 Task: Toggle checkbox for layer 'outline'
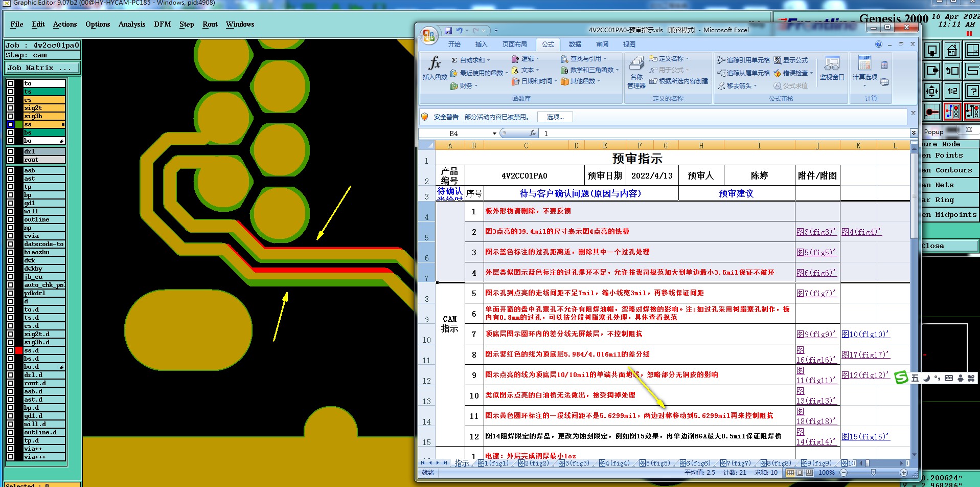pos(11,219)
